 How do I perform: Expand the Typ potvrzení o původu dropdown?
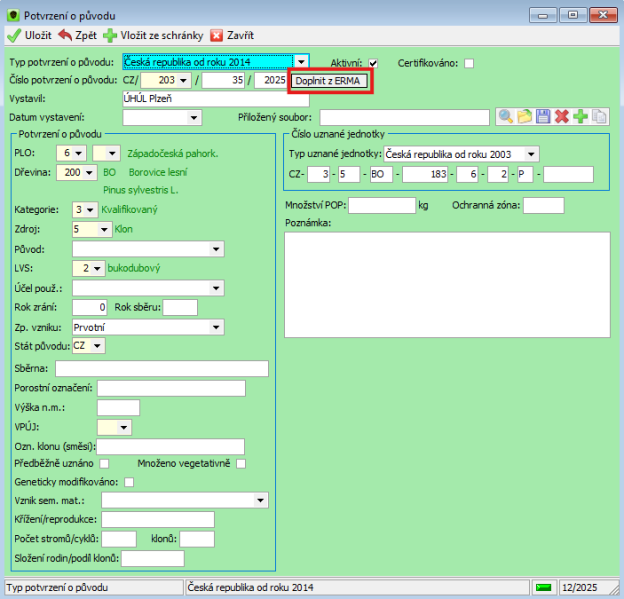[301, 62]
